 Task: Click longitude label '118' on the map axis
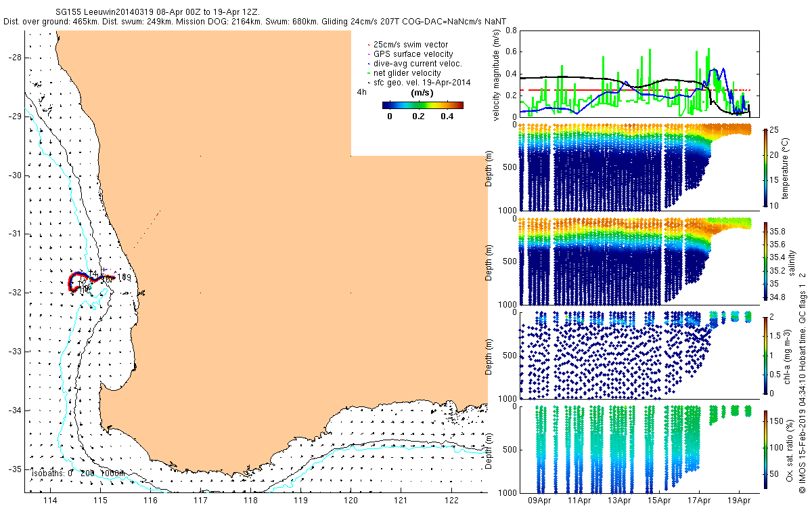click(x=250, y=501)
